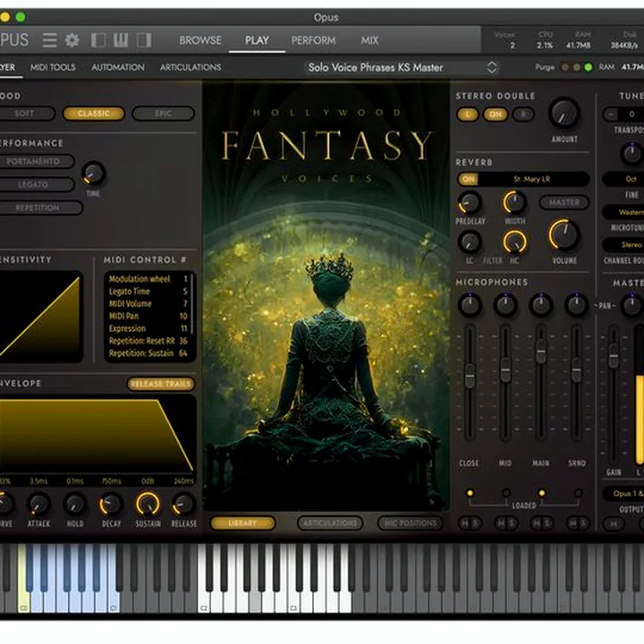Viewport: 644px width, 644px height.
Task: Adjust the Srnd mic pan knob
Action: [x=577, y=305]
